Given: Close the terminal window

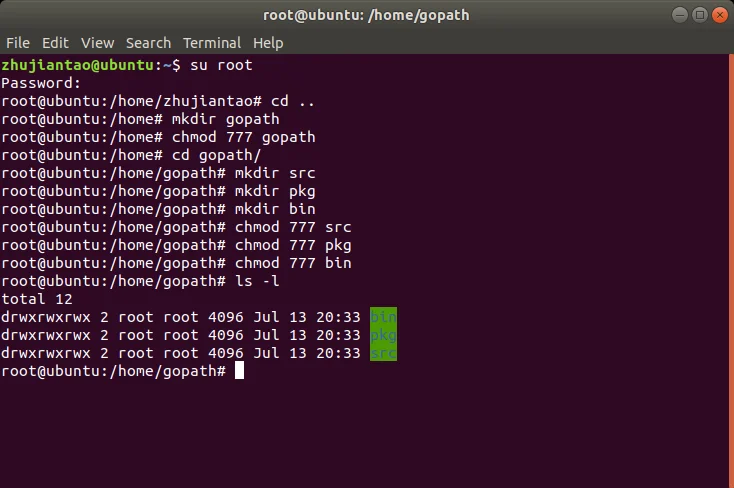Looking at the screenshot, I should tap(720, 15).
